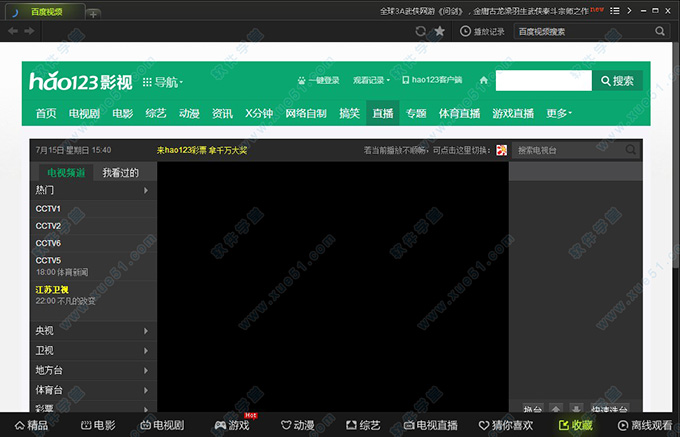This screenshot has height=437, width=680.
Task: Open hao123客户端 link
Action: coord(432,80)
